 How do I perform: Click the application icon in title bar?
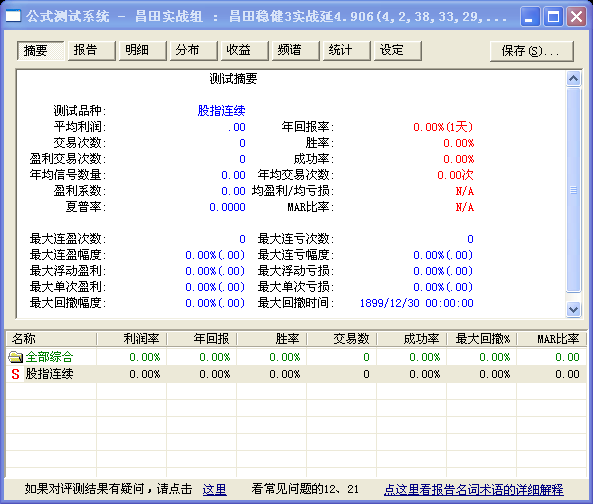tap(12, 16)
